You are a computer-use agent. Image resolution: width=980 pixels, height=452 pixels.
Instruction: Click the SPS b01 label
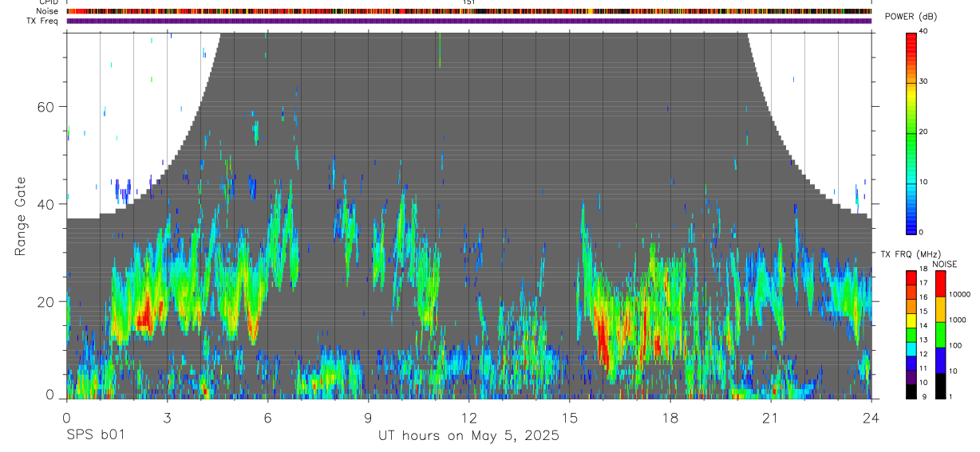[95, 436]
